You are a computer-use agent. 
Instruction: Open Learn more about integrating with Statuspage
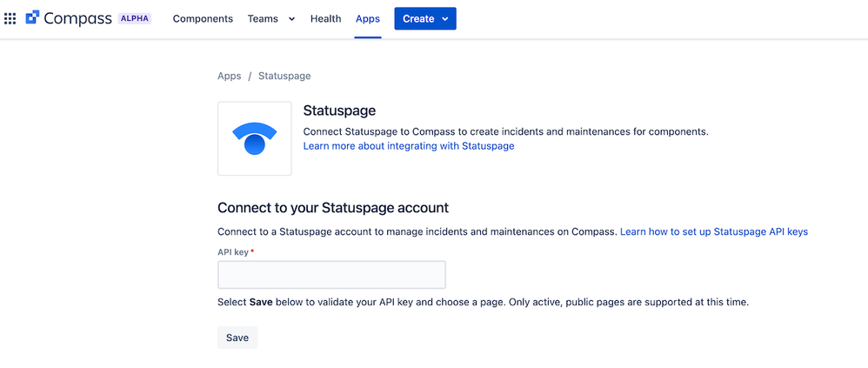tap(409, 146)
